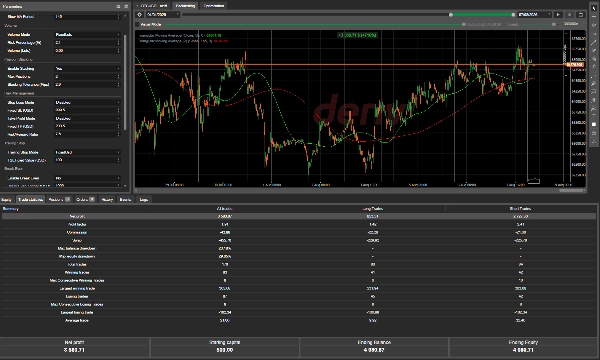Viewport: 600px width, 360px height.
Task: Click the menu icon in the Parameters header
Action: coord(126,7)
